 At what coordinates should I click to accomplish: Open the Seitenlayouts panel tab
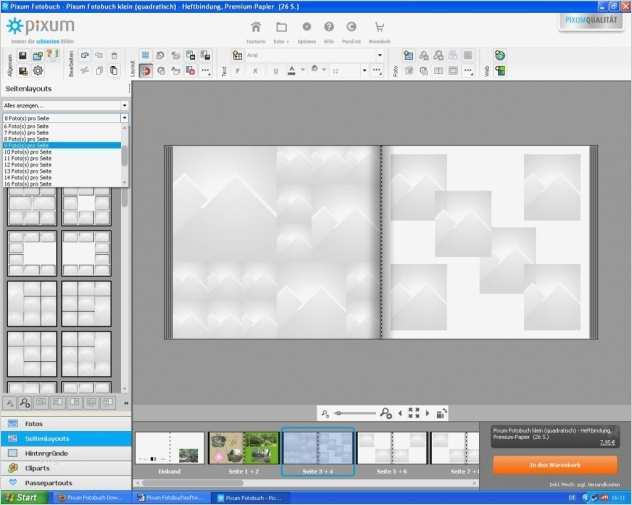point(66,438)
